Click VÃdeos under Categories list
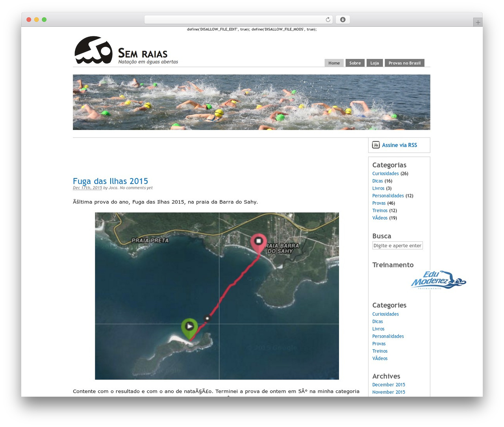 click(x=380, y=358)
